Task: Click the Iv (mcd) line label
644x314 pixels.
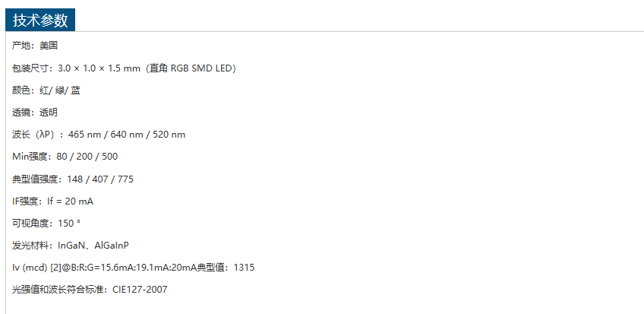Action: [30, 268]
